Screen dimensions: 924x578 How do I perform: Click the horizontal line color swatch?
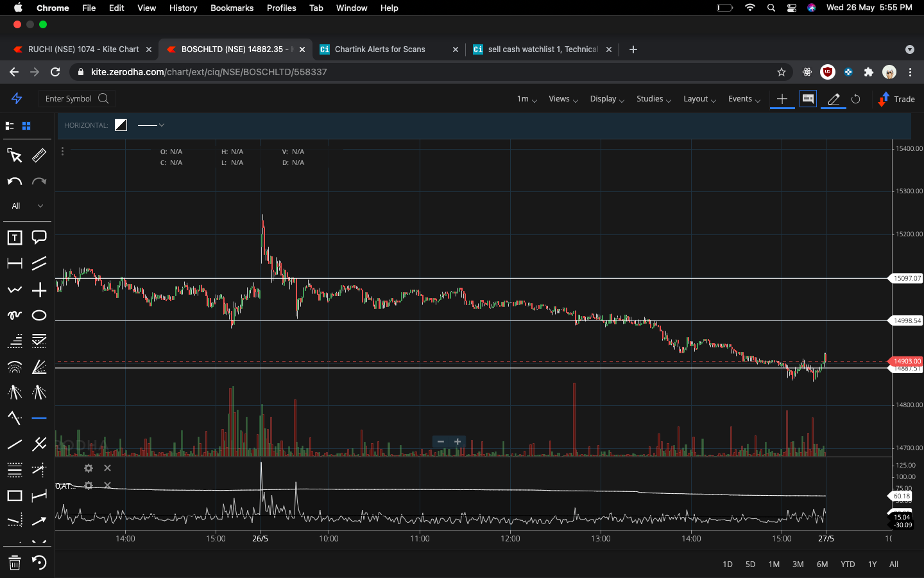coord(121,125)
